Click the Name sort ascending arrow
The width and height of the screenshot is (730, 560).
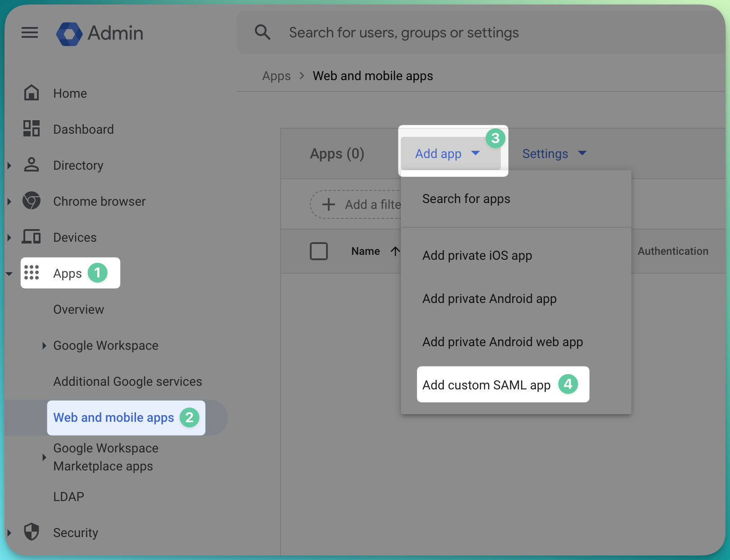pyautogui.click(x=395, y=251)
